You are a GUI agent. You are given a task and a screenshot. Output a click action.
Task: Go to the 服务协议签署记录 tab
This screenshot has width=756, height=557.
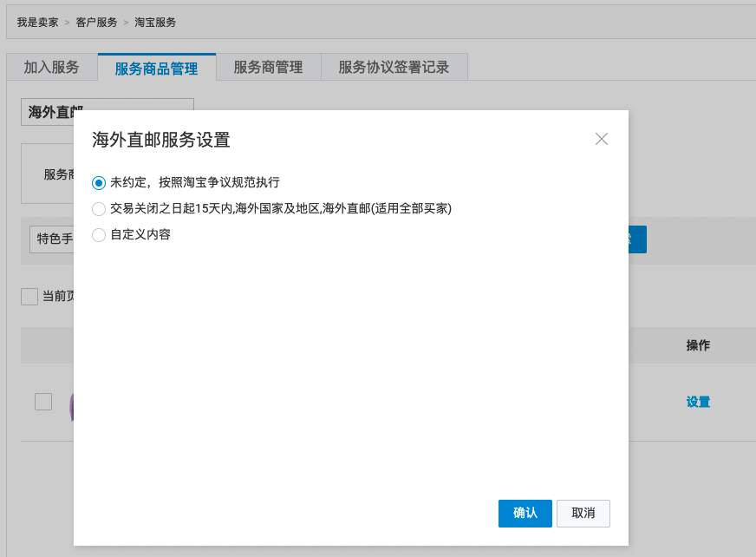tap(394, 67)
